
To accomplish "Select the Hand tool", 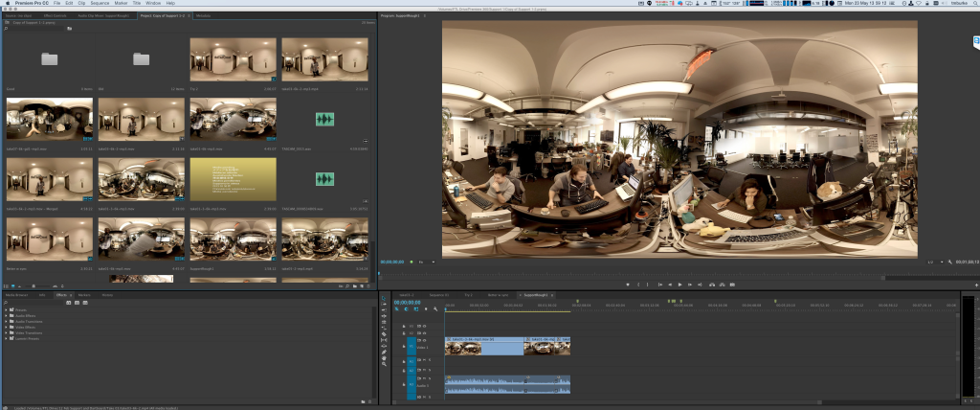I will (384, 358).
